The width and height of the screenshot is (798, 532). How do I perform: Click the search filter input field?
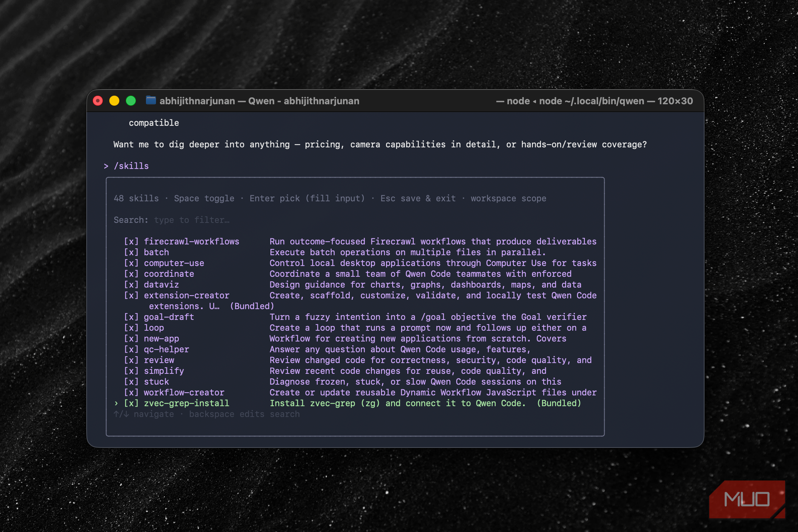pos(192,220)
